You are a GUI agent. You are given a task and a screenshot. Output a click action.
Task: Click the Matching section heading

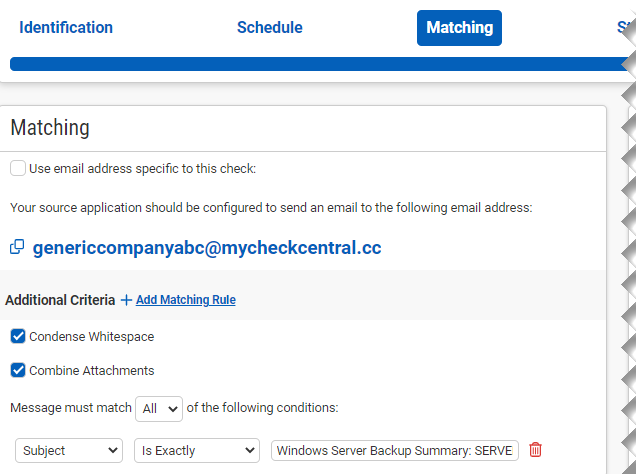(x=50, y=128)
